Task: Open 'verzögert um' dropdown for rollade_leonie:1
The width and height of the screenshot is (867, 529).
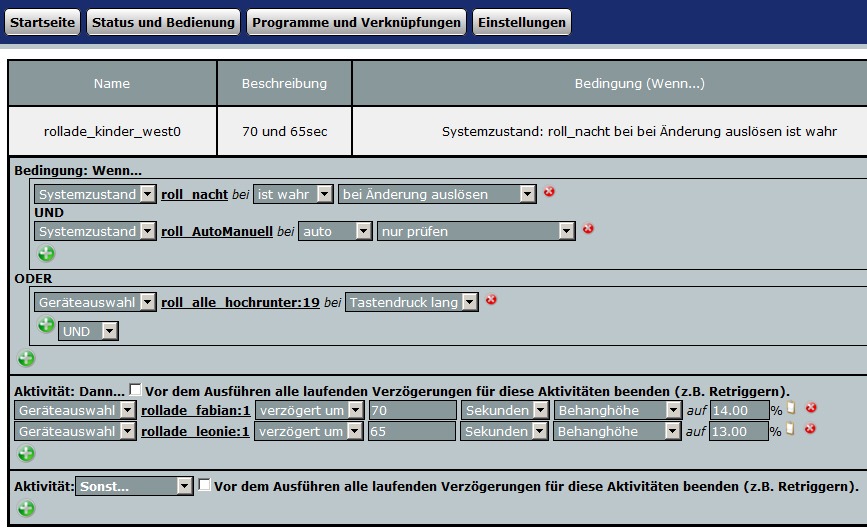Action: coord(309,431)
